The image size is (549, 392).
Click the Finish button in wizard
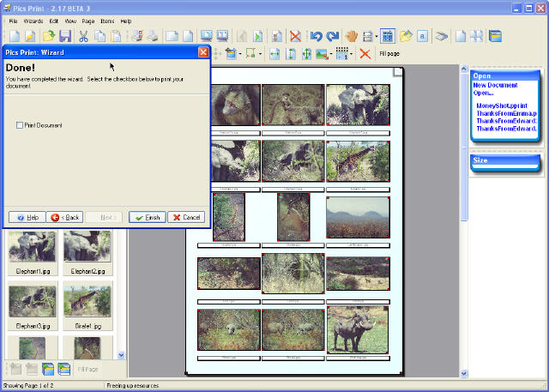point(147,217)
